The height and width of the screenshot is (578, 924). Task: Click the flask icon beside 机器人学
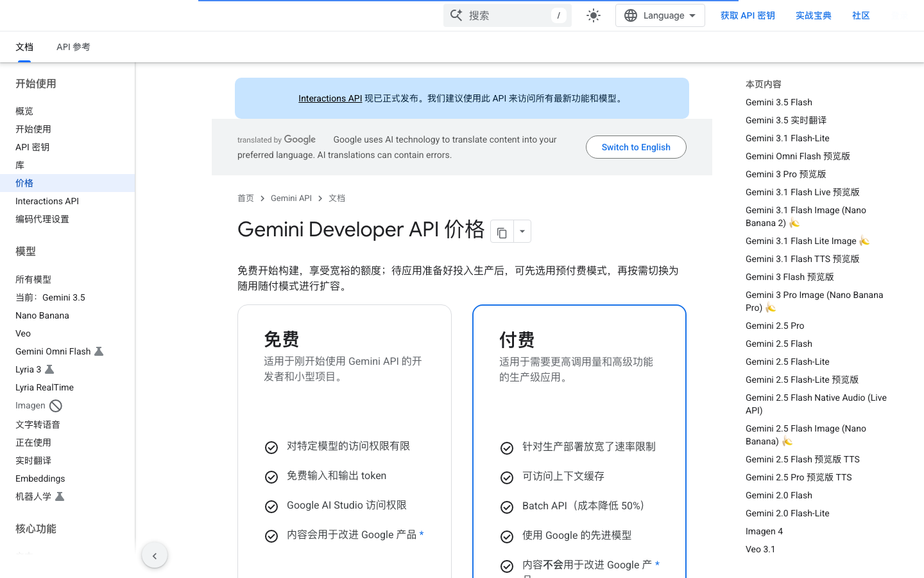click(60, 496)
